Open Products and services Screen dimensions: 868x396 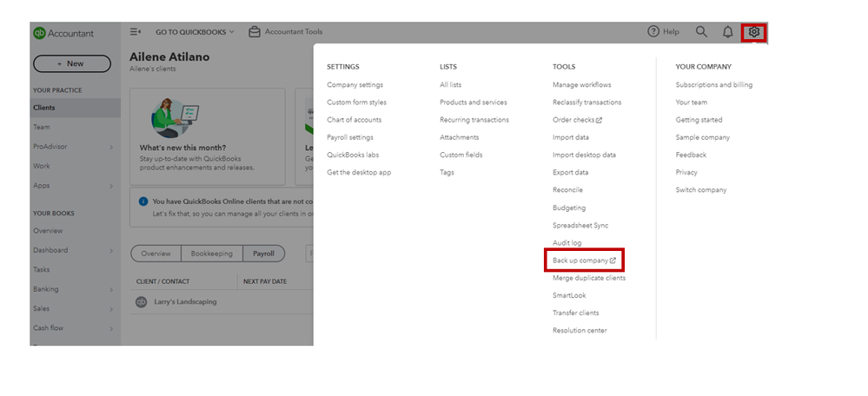pyautogui.click(x=474, y=102)
